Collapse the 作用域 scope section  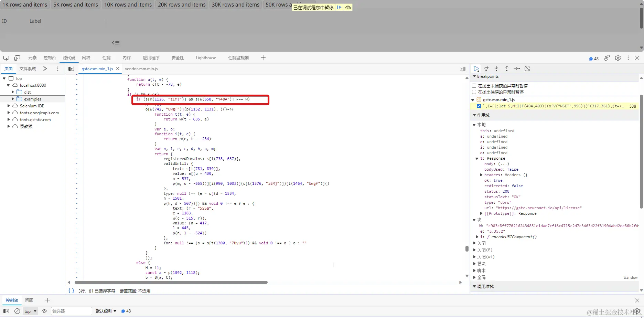click(x=475, y=115)
